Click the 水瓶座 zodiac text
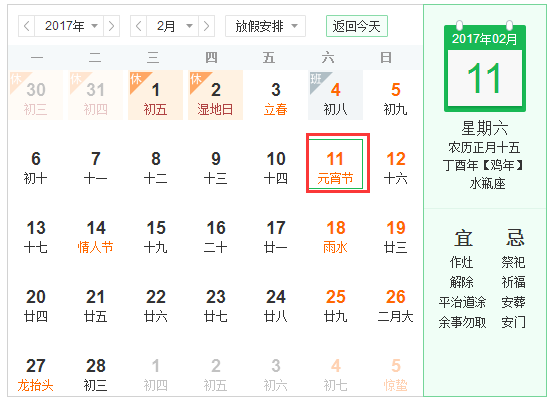The height and width of the screenshot is (402, 559). coord(487,184)
